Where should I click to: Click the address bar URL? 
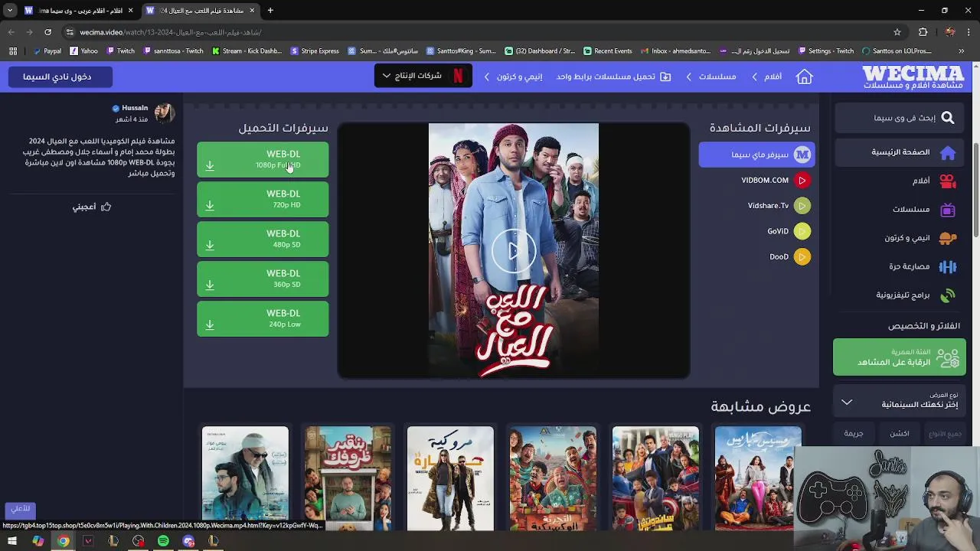[x=171, y=32]
